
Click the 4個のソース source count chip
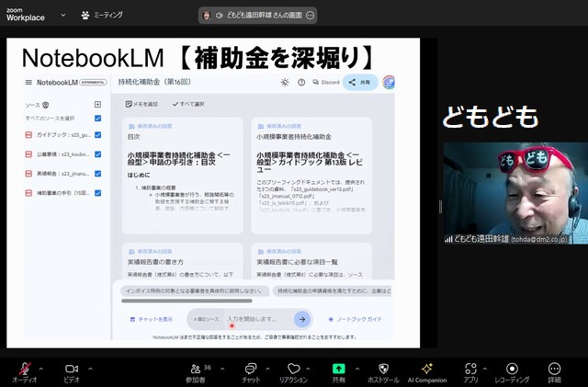[x=206, y=319]
